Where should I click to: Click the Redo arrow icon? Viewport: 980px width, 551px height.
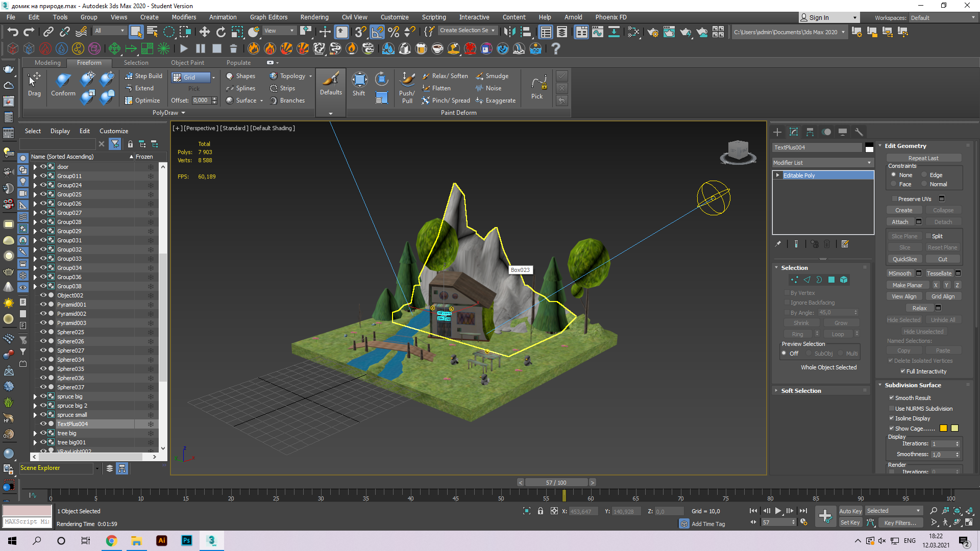click(29, 32)
